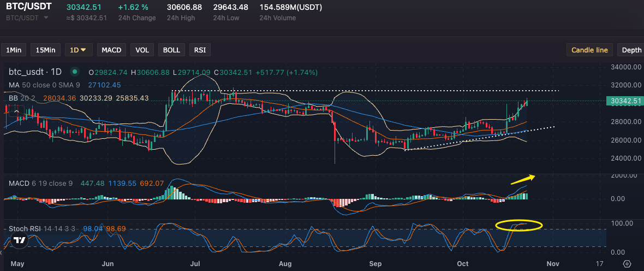Click the BB 20 2 indicator legend

(22, 98)
